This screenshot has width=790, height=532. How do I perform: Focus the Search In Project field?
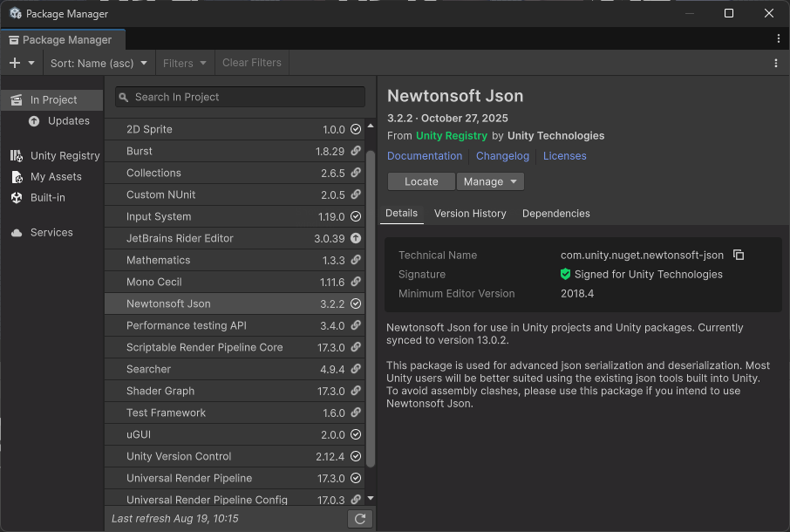(x=240, y=97)
